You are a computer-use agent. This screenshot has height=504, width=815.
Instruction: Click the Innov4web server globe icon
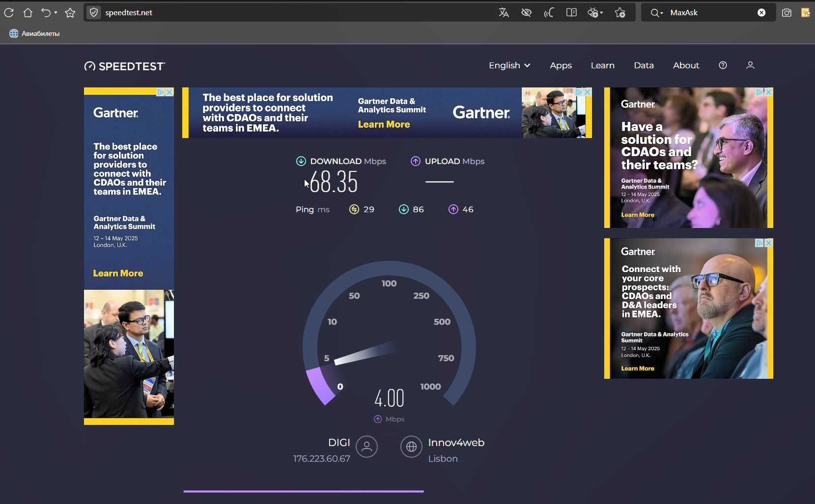(411, 447)
